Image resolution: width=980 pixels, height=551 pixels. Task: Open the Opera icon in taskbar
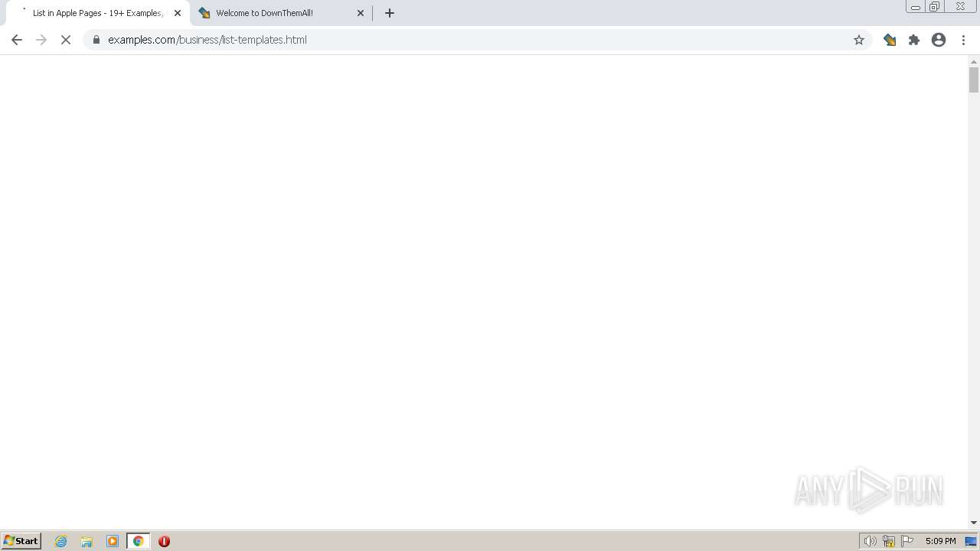click(164, 541)
